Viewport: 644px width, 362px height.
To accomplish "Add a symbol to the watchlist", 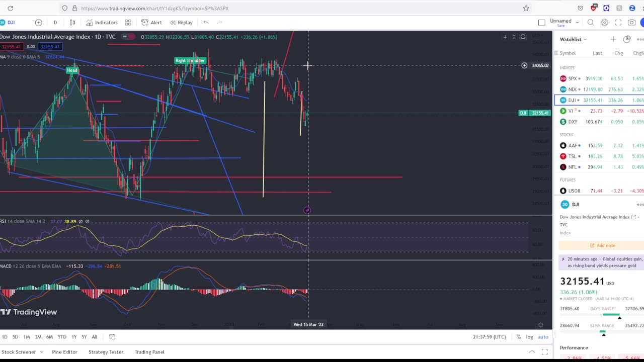I will pyautogui.click(x=613, y=39).
